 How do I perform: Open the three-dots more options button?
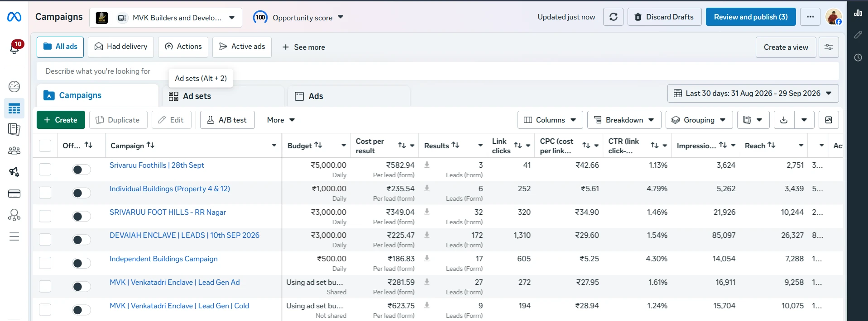810,17
